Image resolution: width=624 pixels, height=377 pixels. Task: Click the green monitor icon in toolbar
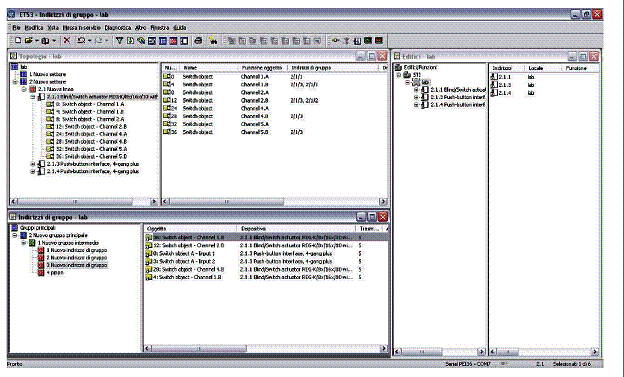point(368,41)
